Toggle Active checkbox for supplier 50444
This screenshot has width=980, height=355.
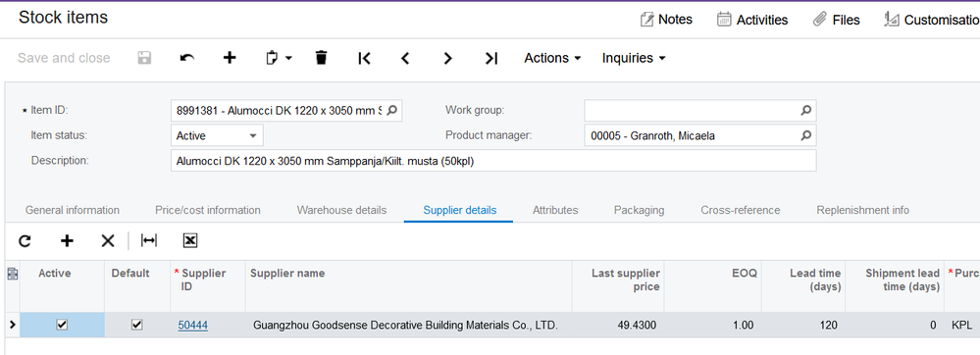pos(62,325)
